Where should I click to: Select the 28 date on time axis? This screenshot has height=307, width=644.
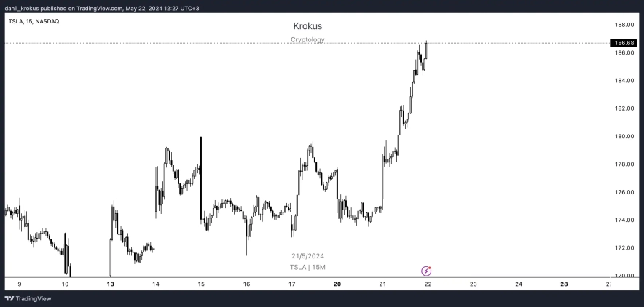click(564, 284)
